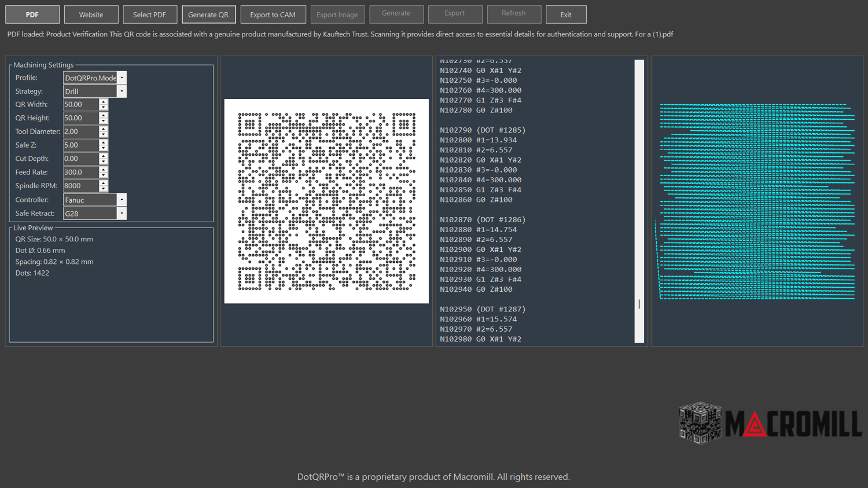Screen dimensions: 868x488
Task: Increase Safe Z with up arrow
Action: [x=104, y=142]
